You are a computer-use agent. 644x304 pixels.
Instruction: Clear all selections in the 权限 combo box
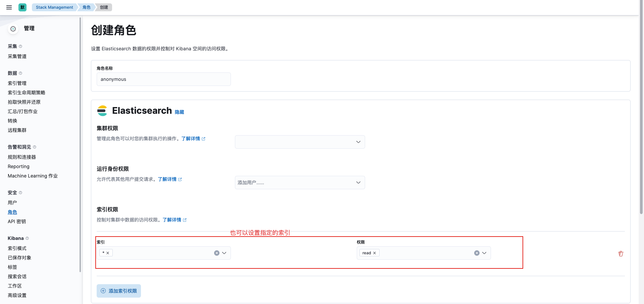(477, 253)
